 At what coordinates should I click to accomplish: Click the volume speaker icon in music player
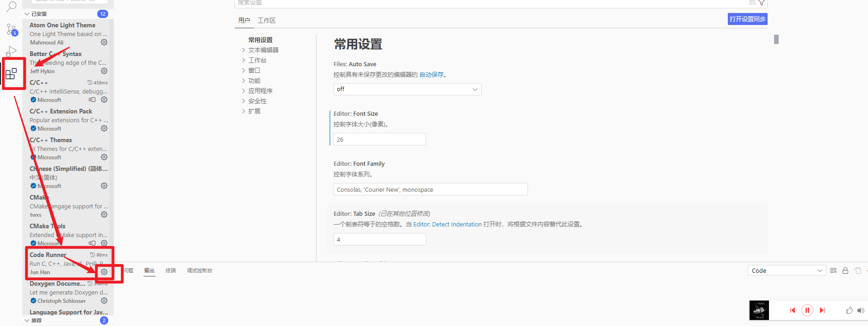pos(861,310)
